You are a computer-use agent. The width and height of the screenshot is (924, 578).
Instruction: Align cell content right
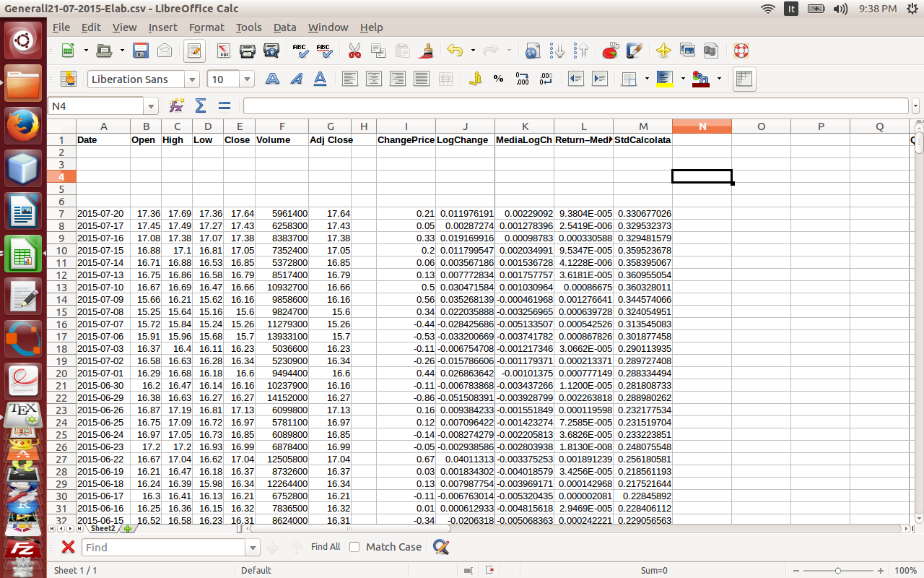(398, 79)
